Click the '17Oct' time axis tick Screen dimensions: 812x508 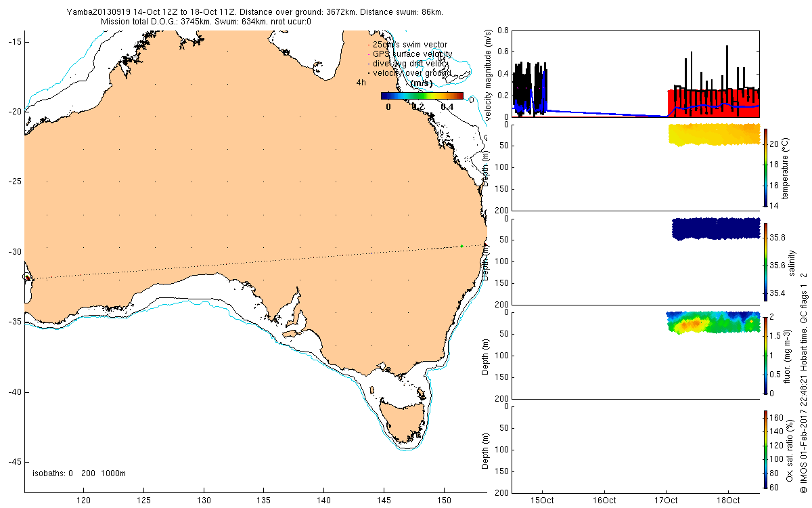667,501
